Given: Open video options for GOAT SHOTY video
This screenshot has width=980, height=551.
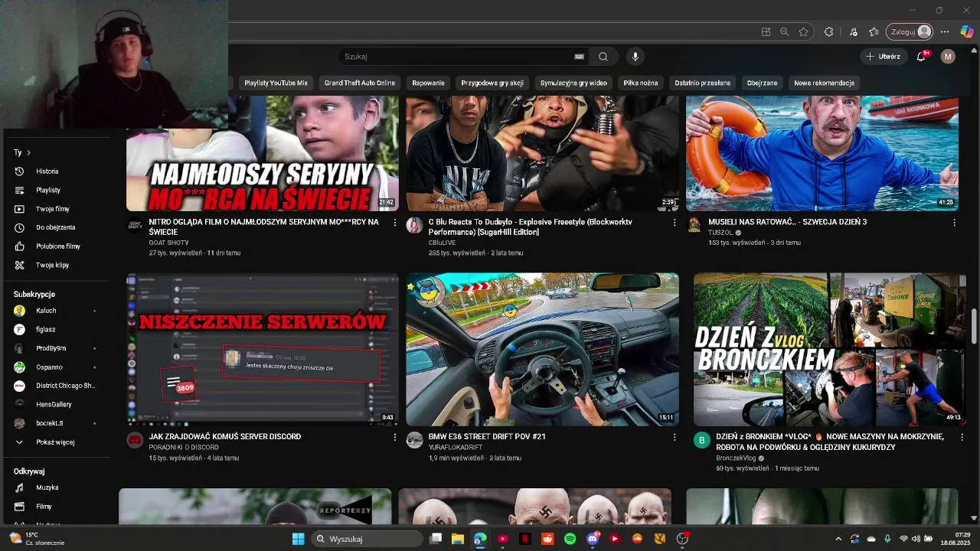Looking at the screenshot, I should click(x=395, y=222).
